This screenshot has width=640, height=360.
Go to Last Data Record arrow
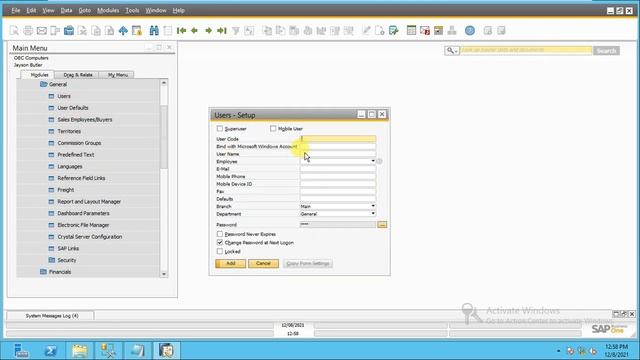coord(222,31)
